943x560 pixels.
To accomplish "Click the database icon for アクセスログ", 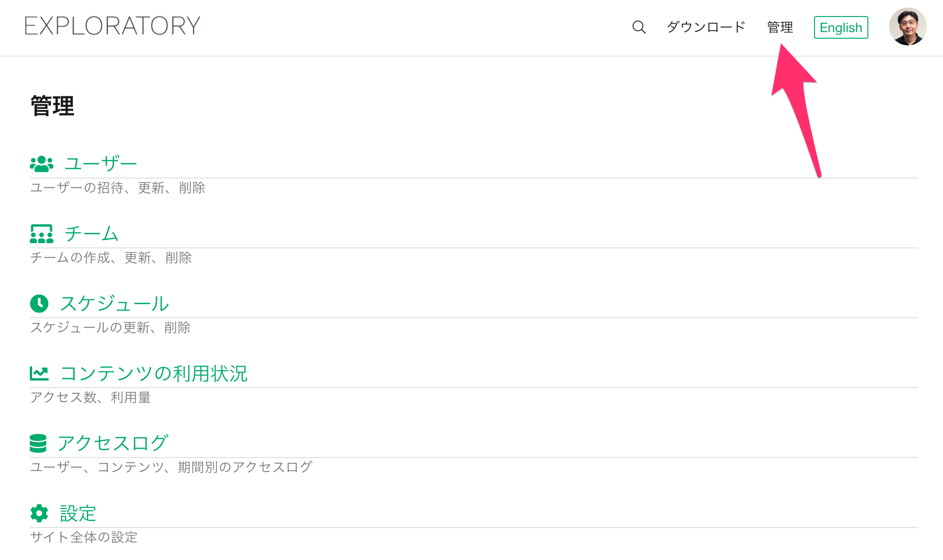I will tap(38, 443).
